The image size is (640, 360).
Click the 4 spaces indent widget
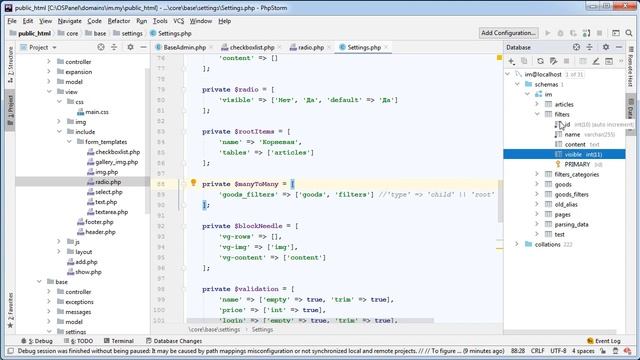click(583, 351)
